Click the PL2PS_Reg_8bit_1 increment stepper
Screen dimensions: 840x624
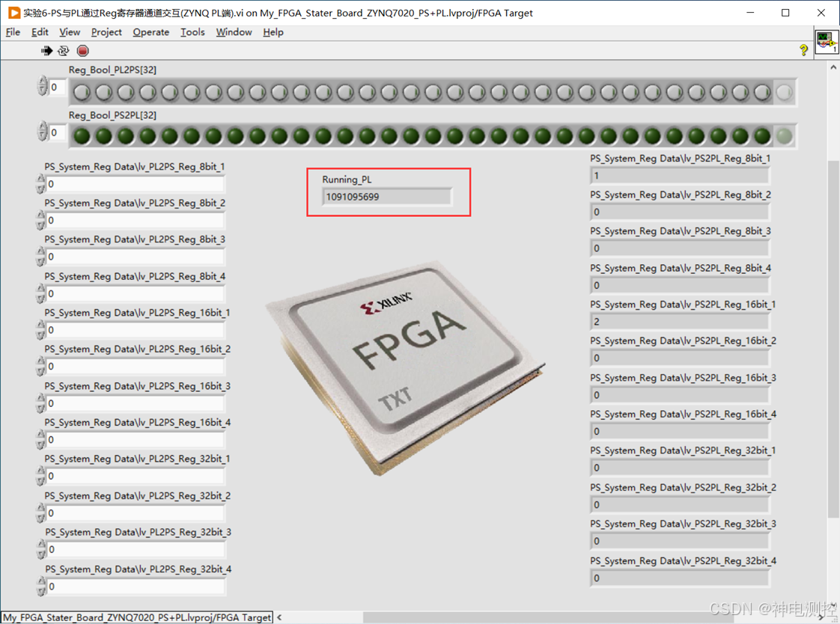[40, 180]
